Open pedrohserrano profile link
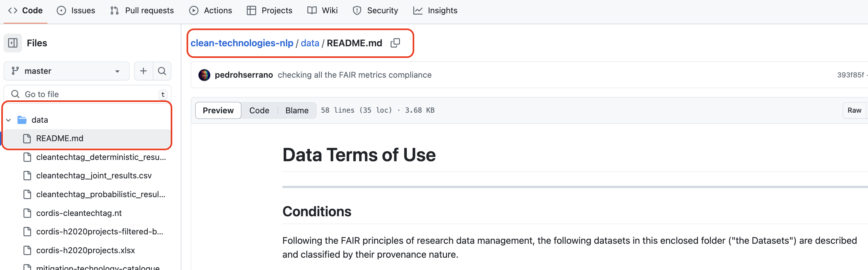868x270 pixels. point(244,75)
